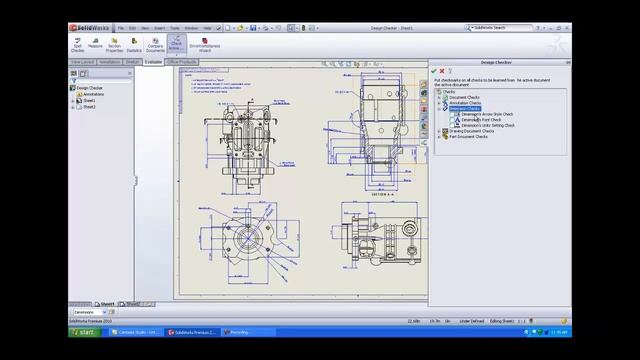Open the Spell Checker tool
This screenshot has height=360, width=640.
pyautogui.click(x=78, y=44)
